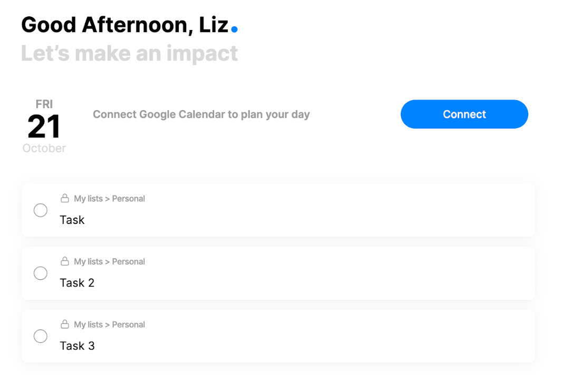Screen dimensions: 561x392
Task: Click the blue dot after Liz
Action: coord(234,30)
